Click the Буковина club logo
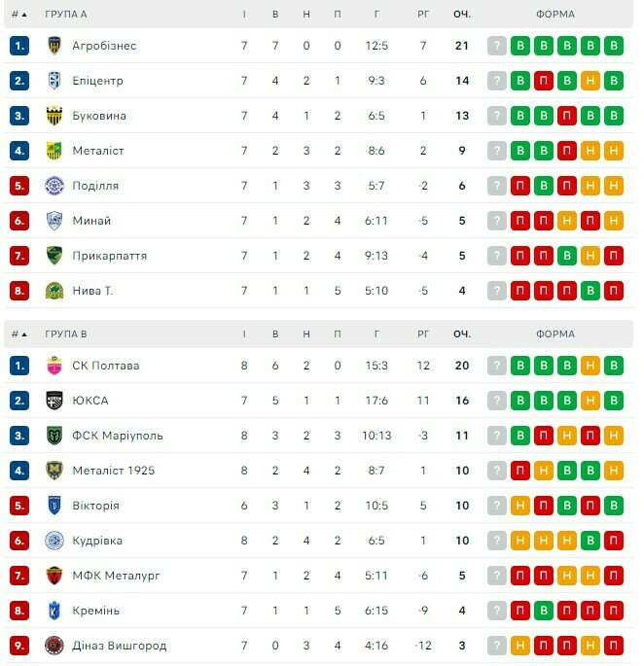 (54, 116)
